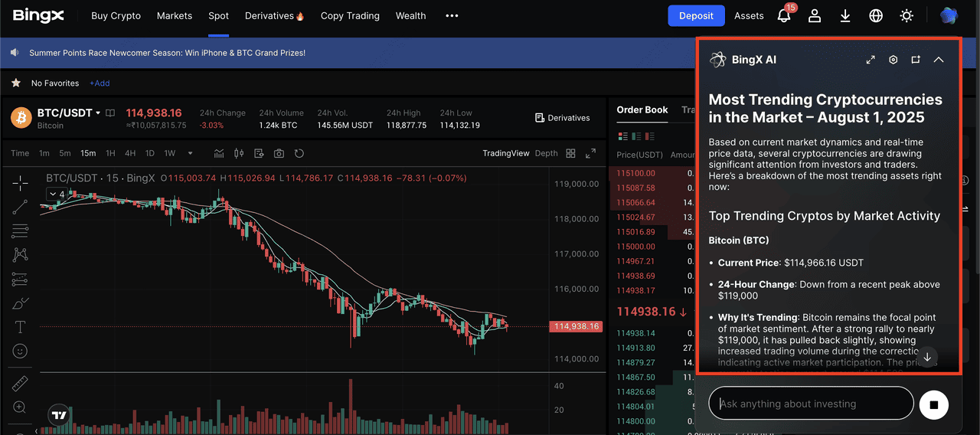
Task: Expand the chart to fullscreen
Action: (590, 153)
